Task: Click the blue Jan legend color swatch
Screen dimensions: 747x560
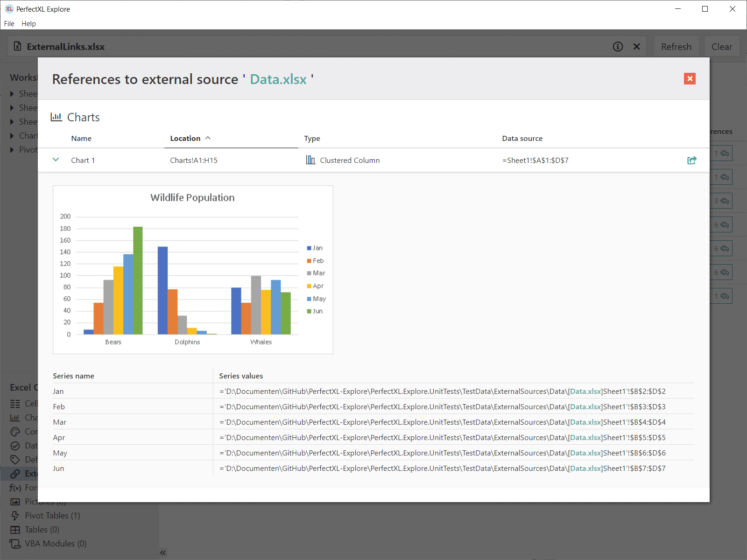Action: tap(309, 248)
